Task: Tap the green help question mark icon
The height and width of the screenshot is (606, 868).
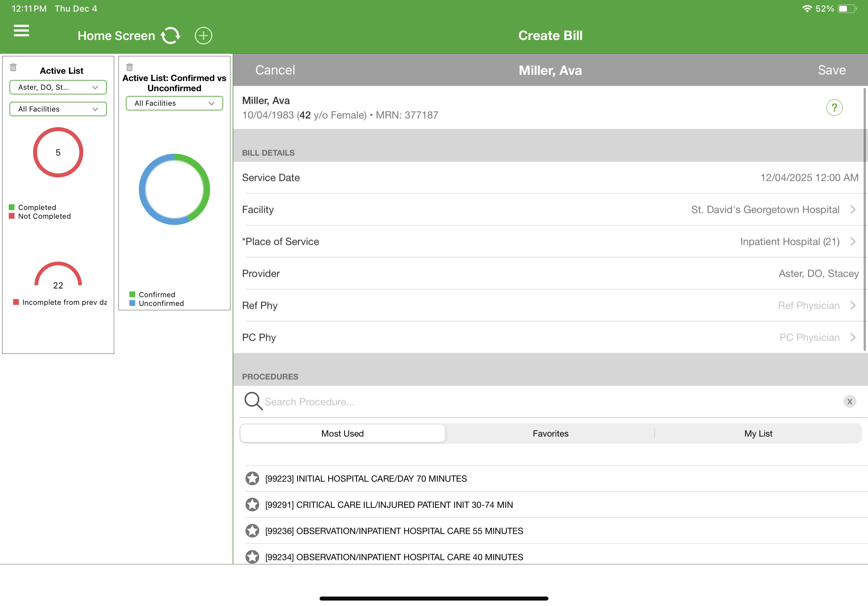Action: (834, 108)
